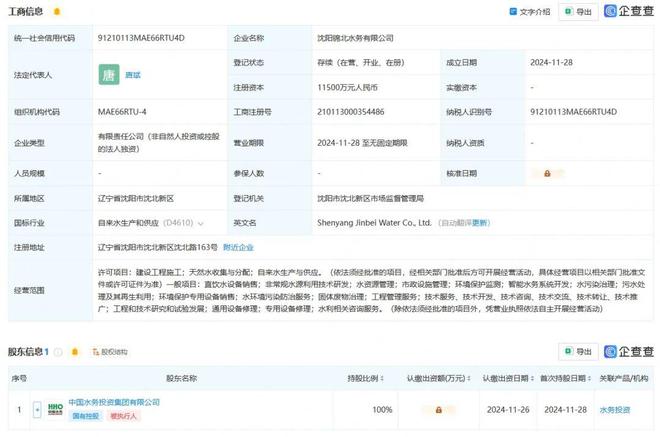This screenshot has width=660, height=437.
Task: Click info icon beside 股东信息 heading
Action: (x=59, y=352)
